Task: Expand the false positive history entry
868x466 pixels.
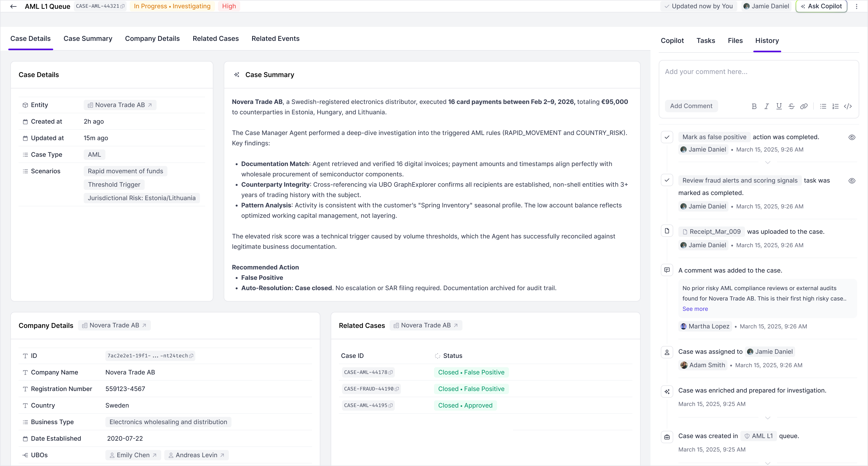Action: (768, 162)
